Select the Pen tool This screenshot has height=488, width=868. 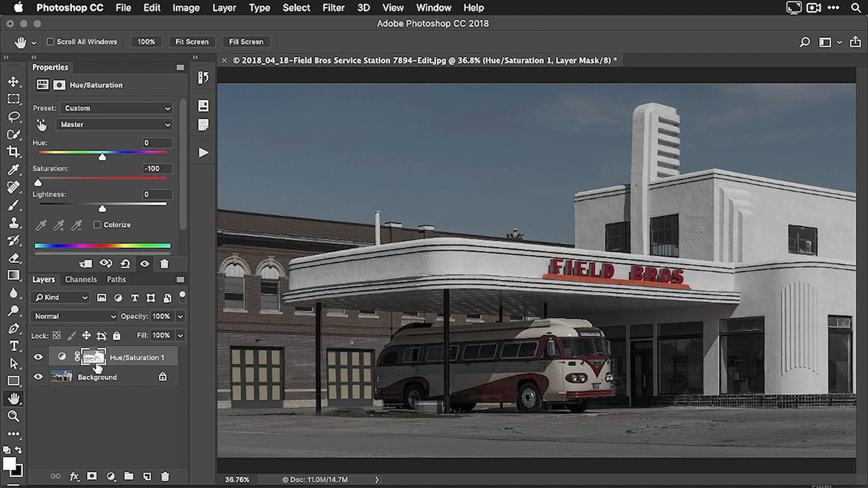14,328
